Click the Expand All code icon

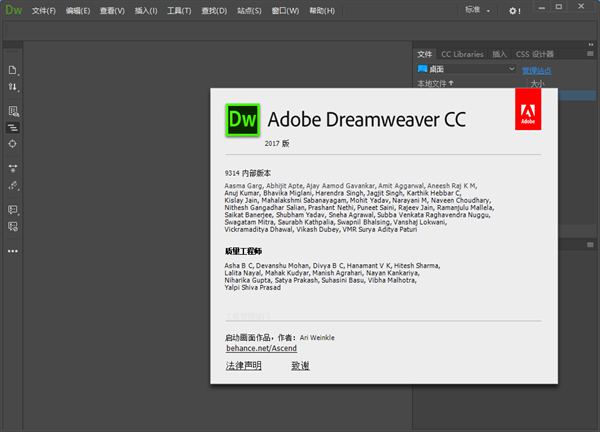click(13, 167)
